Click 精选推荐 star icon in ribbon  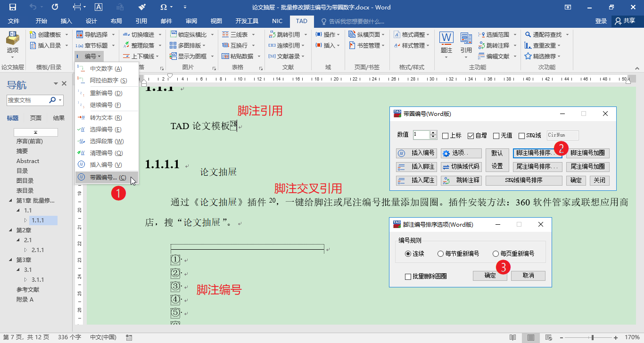coord(528,56)
